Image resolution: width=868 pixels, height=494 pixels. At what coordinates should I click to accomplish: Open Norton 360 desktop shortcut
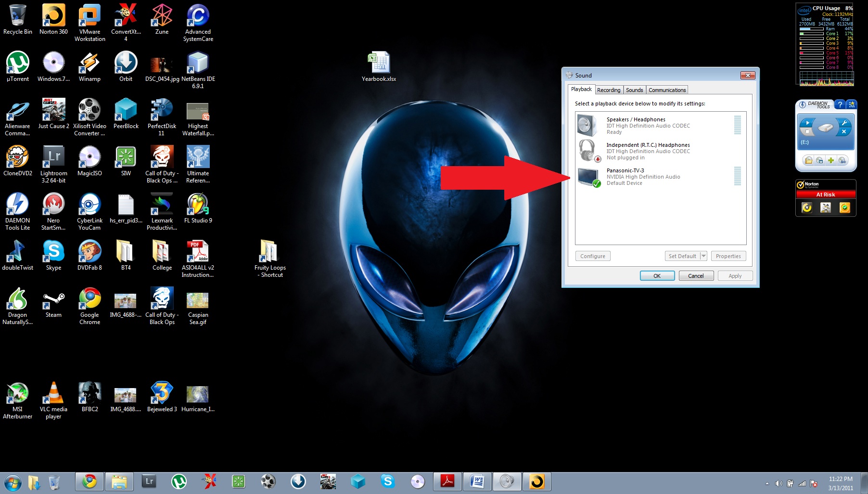[x=53, y=20]
